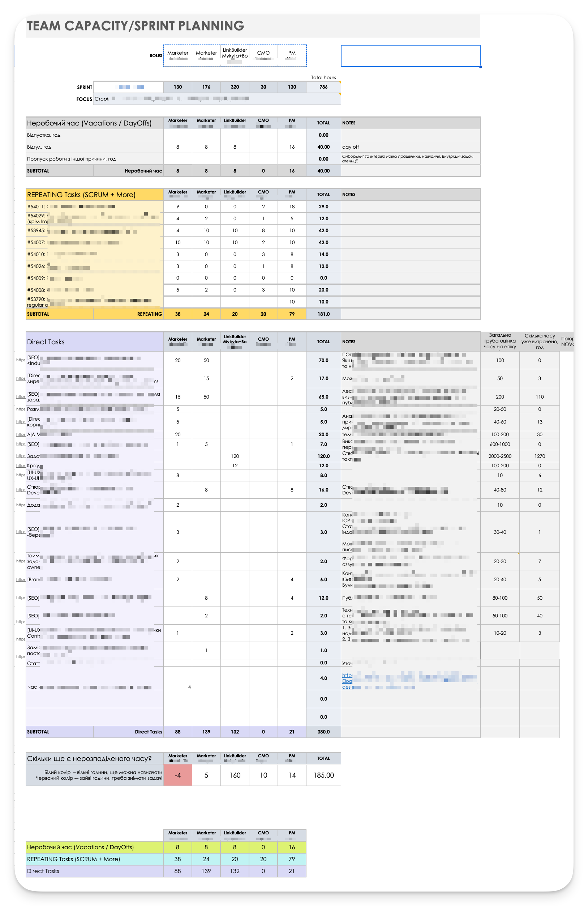Select the REPEATING Tasks (SCRUM + More) header
Image resolution: width=588 pixels, height=906 pixels.
point(94,195)
